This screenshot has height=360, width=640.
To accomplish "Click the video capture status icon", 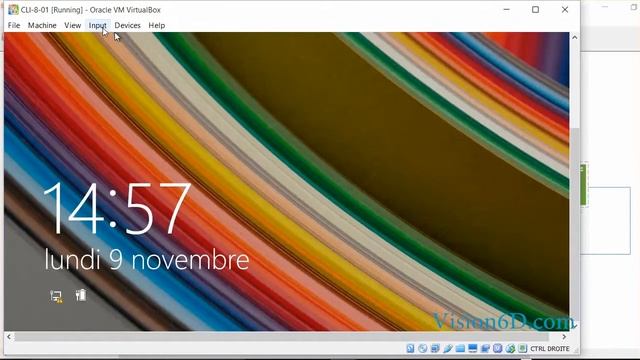I will click(x=485, y=349).
